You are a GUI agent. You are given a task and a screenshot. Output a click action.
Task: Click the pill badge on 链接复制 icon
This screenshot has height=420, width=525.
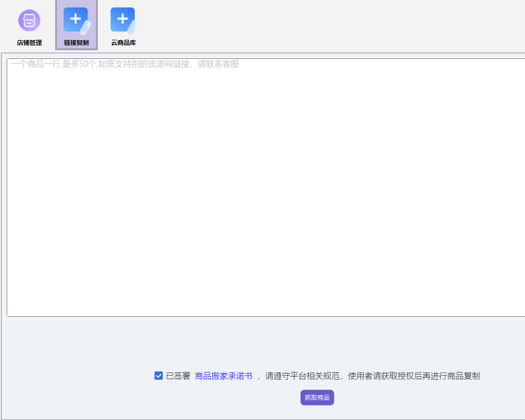click(x=86, y=27)
